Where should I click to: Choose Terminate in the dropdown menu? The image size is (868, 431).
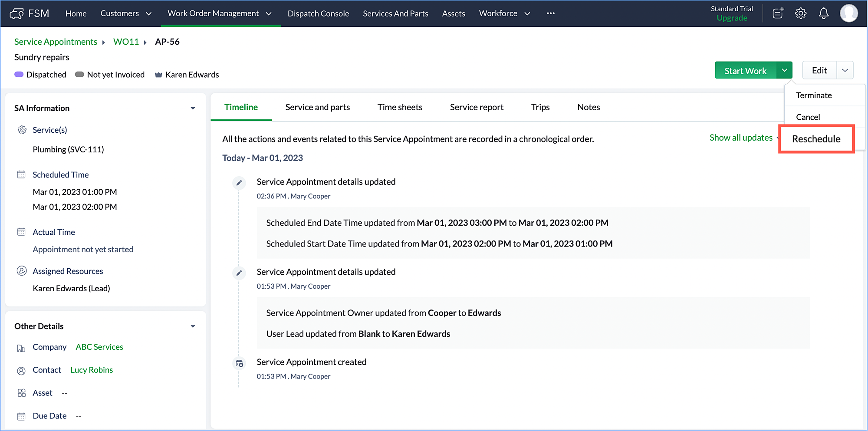point(814,95)
